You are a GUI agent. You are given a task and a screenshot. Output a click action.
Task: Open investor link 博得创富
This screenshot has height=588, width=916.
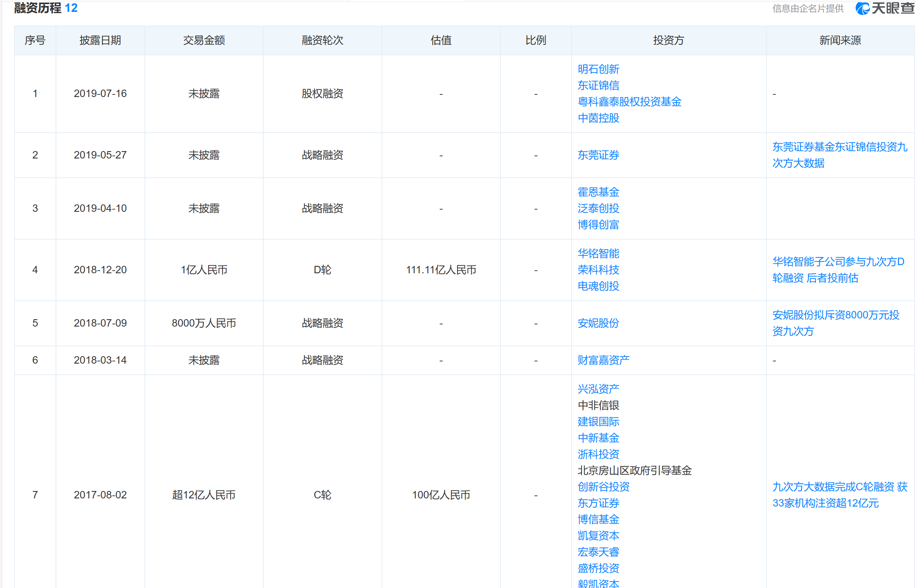(598, 225)
